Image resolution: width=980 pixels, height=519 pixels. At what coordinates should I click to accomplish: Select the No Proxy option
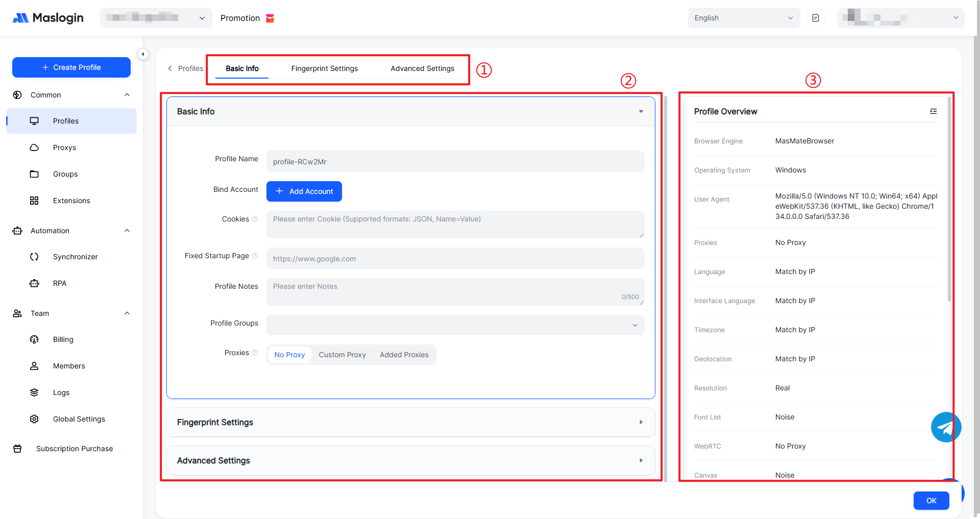coord(289,355)
